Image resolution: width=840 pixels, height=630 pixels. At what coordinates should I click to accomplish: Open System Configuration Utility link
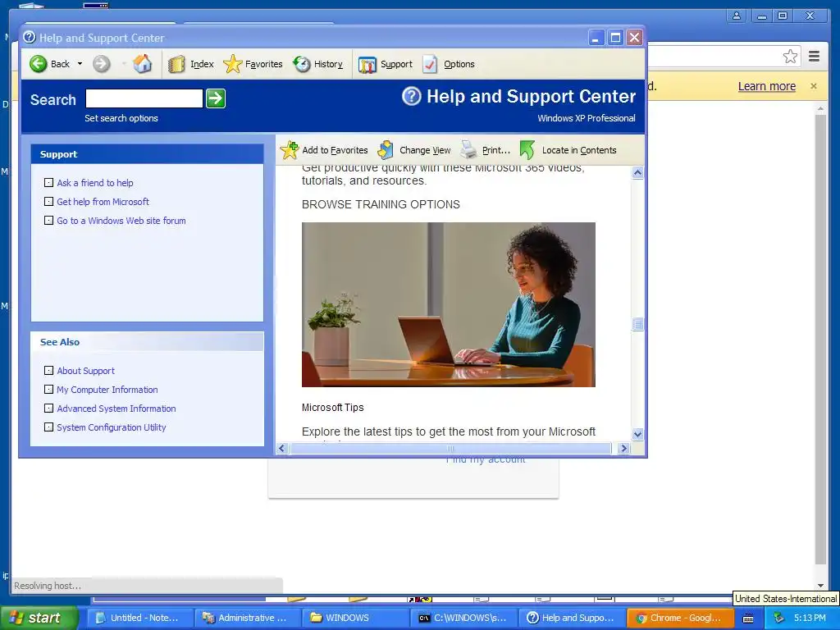click(112, 427)
